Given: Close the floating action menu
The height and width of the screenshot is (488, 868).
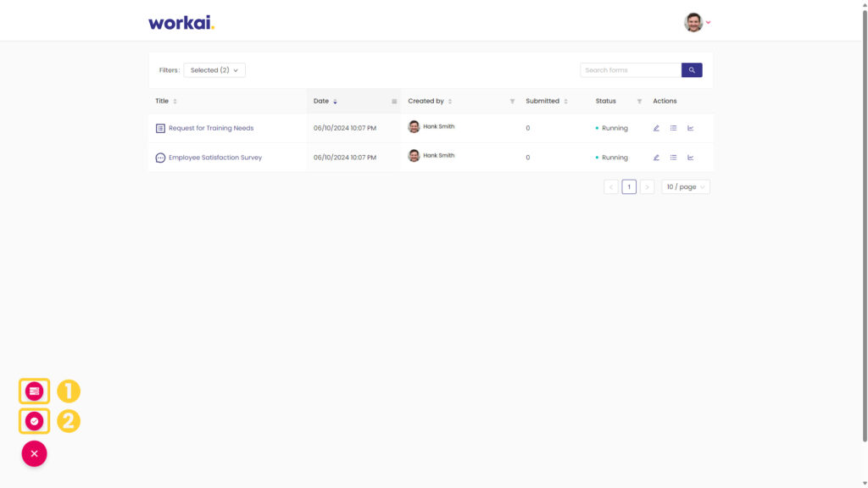Looking at the screenshot, I should tap(34, 454).
